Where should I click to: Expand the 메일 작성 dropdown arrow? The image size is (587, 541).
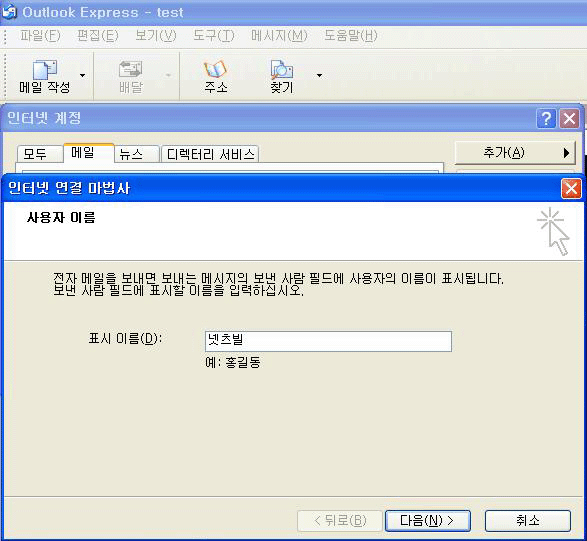coord(82,76)
